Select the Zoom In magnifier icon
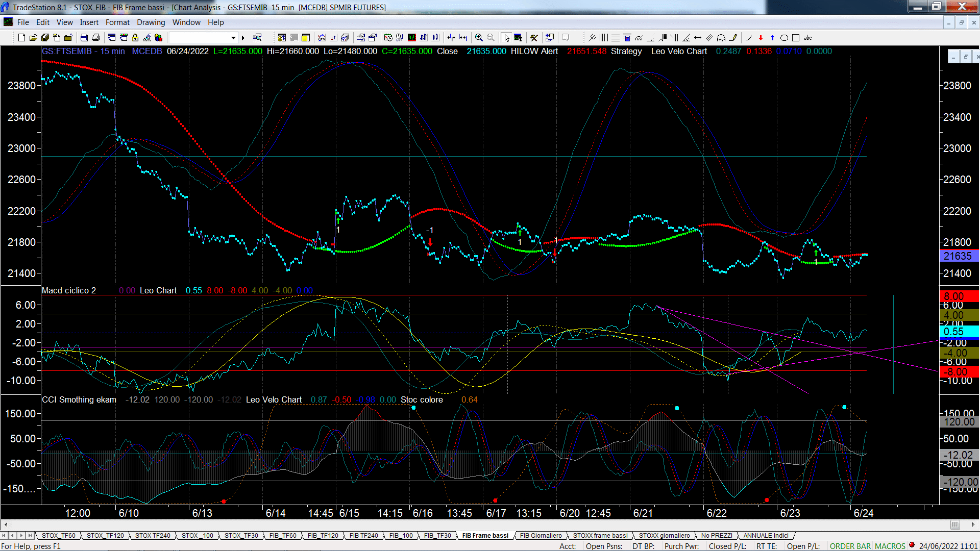The height and width of the screenshot is (551, 980). click(x=479, y=38)
